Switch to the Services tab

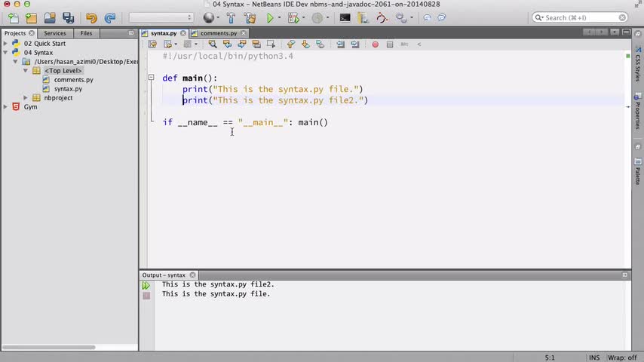[54, 33]
